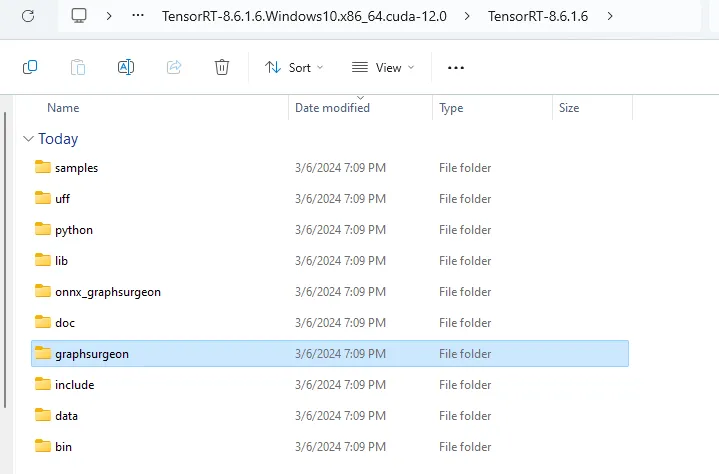The image size is (719, 474).
Task: Click File folder type of the graphsurgeon row
Action: [465, 354]
